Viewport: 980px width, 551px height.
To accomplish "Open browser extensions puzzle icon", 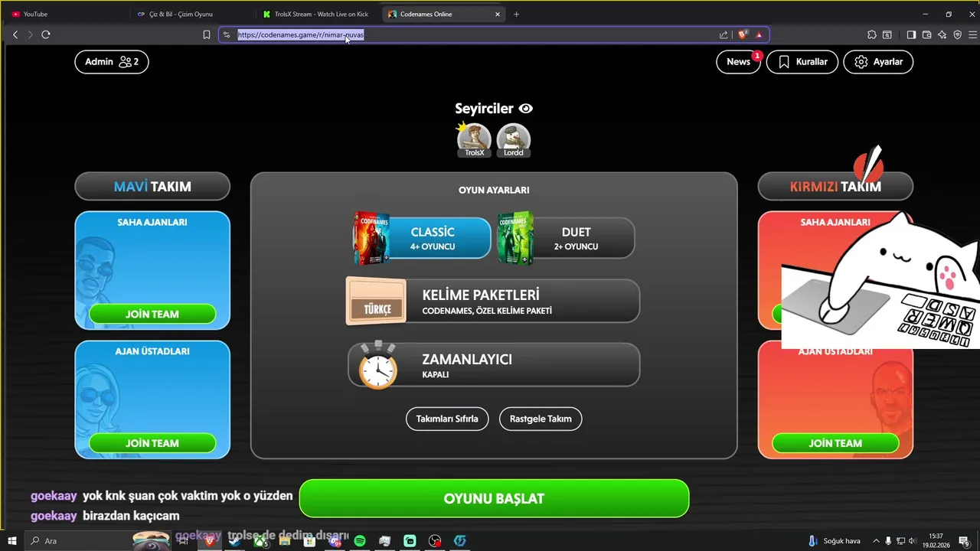I will tap(872, 34).
